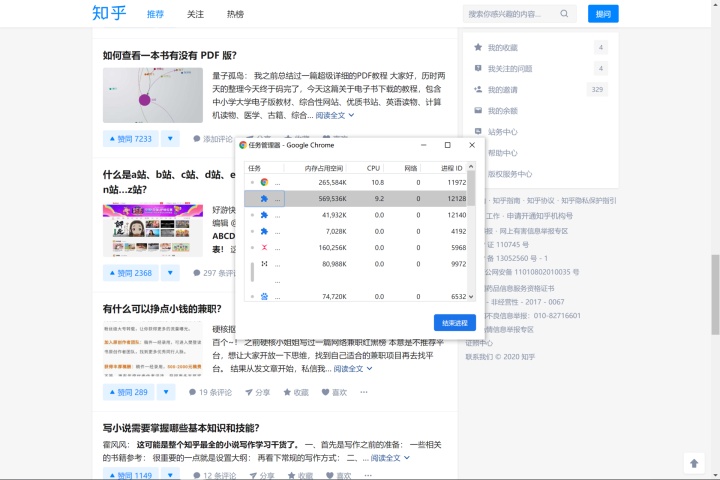The height and width of the screenshot is (480, 720).
Task: Open question 如何查看一本书有没有 PDF 版
Action: pos(169,55)
